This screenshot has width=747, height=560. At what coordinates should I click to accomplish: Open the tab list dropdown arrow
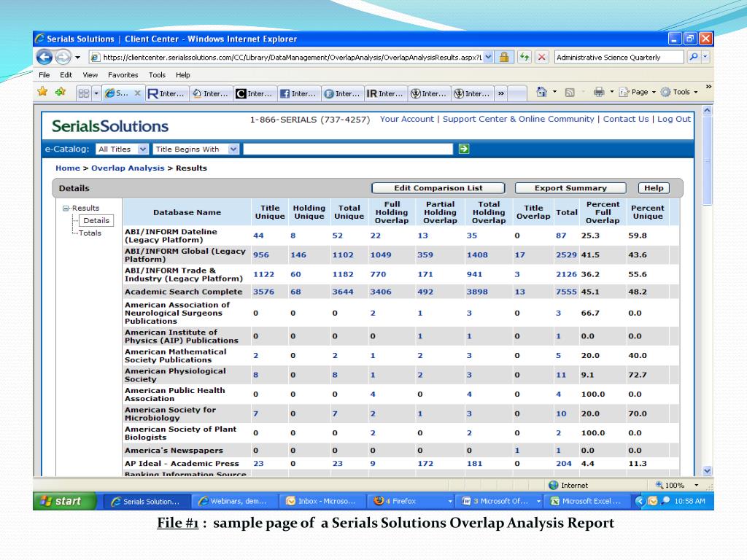point(96,93)
